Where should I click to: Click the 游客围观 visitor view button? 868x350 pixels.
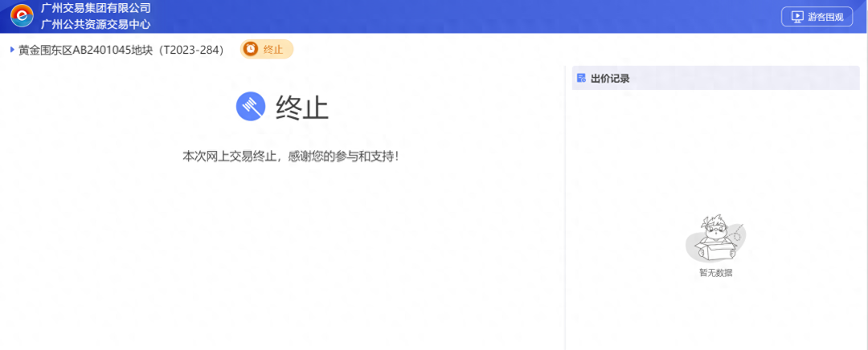(817, 17)
